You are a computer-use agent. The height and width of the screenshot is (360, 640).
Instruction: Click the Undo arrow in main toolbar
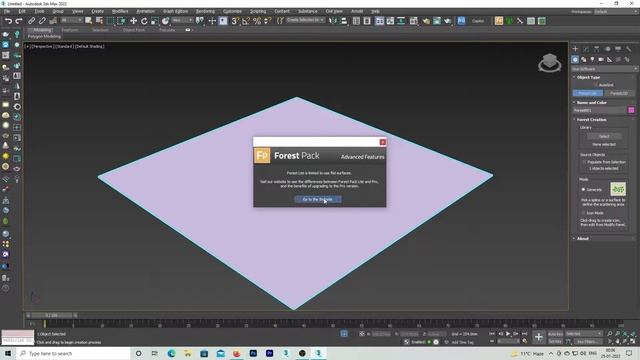pyautogui.click(x=8, y=21)
